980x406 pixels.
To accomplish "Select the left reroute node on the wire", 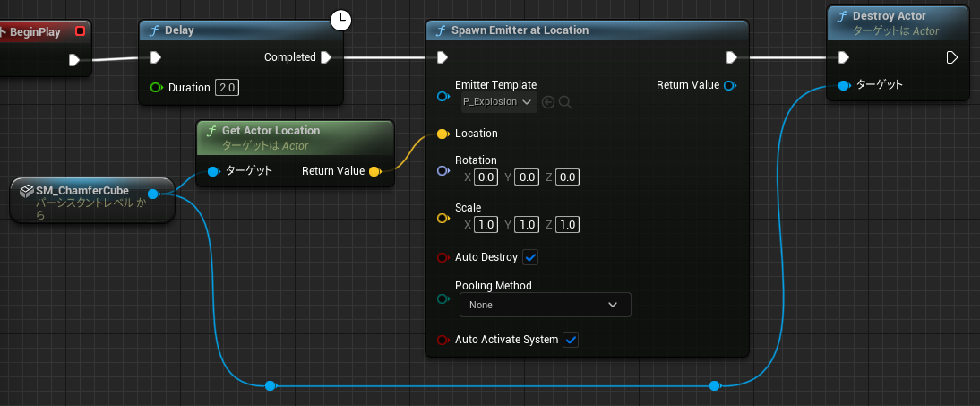I will [x=270, y=386].
